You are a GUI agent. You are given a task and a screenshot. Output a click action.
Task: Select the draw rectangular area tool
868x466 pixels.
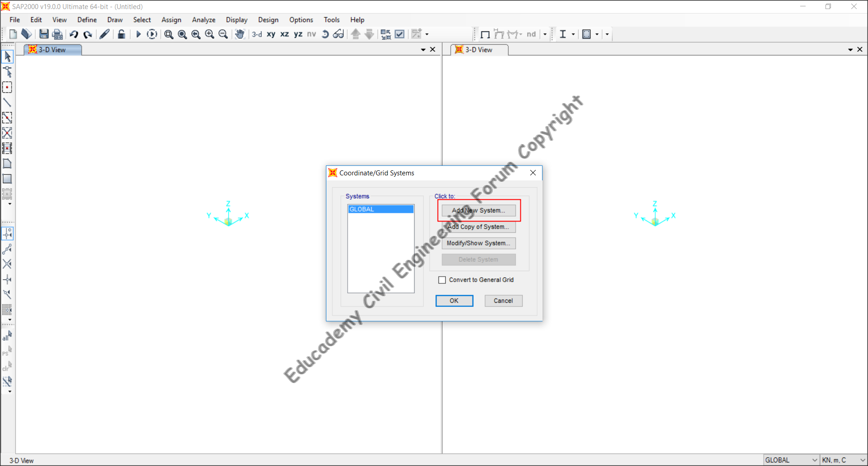pyautogui.click(x=7, y=179)
